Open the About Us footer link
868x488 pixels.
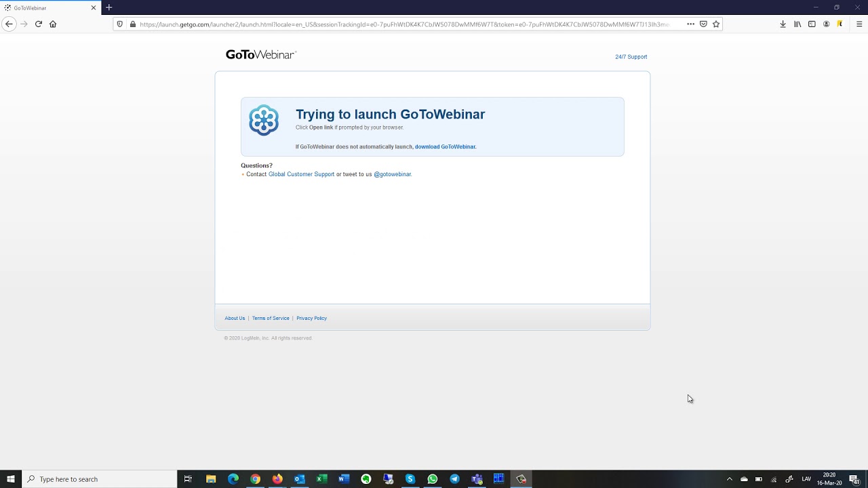pos(235,318)
